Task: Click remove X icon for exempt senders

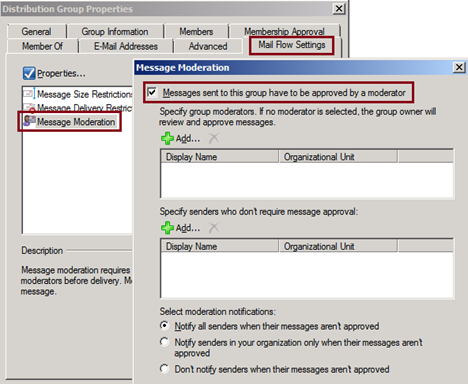Action: point(214,228)
